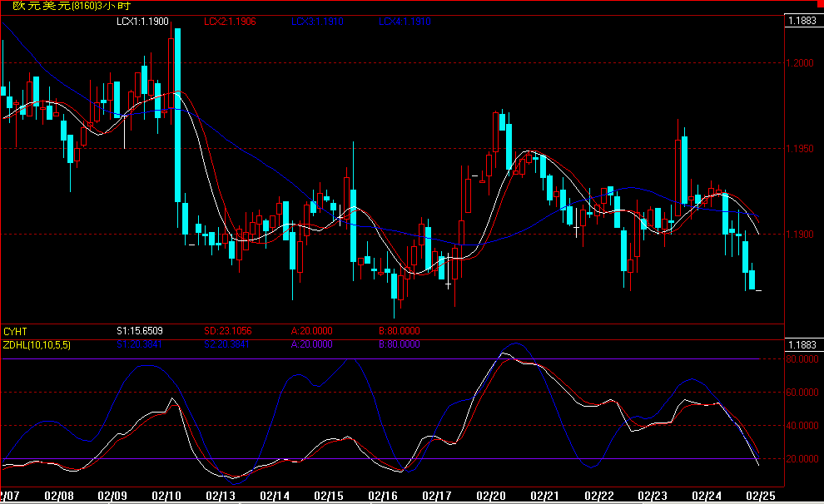Click the 02/22 date label
824x504 pixels.
[x=599, y=496]
